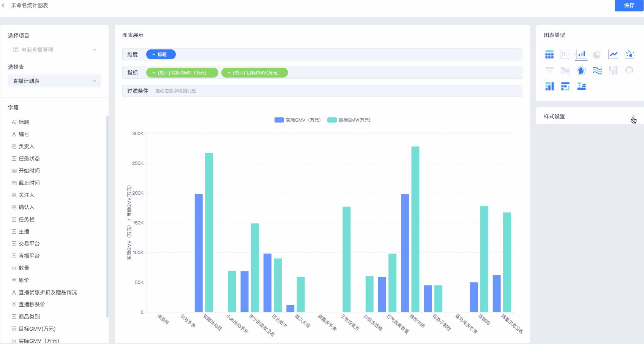Switch to the radar chart type

tap(581, 70)
